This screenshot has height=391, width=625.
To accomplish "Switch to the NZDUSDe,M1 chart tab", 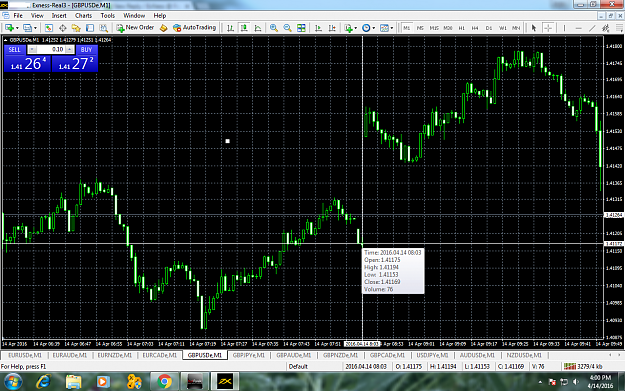I will coord(524,355).
